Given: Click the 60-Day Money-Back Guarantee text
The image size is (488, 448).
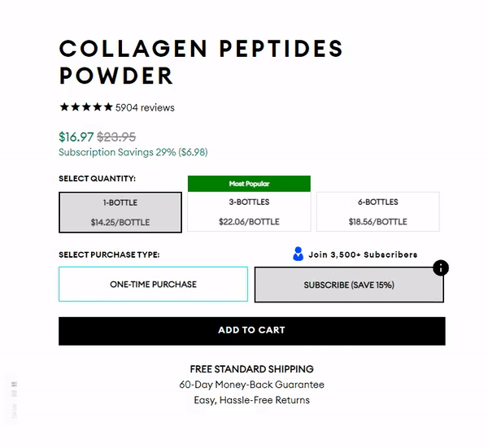Looking at the screenshot, I should 251,385.
